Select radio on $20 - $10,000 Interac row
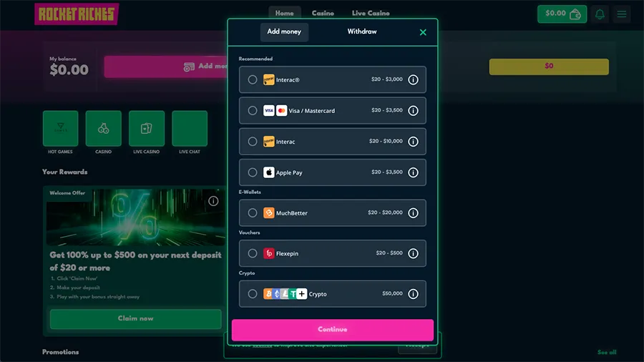The image size is (644, 362). click(253, 142)
